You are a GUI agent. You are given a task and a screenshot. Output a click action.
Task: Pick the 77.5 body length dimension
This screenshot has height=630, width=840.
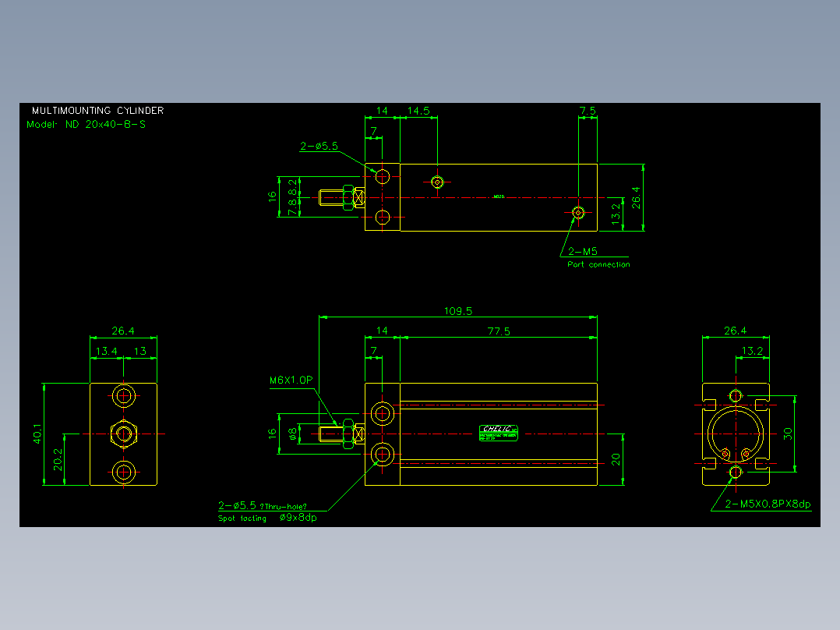click(x=499, y=331)
